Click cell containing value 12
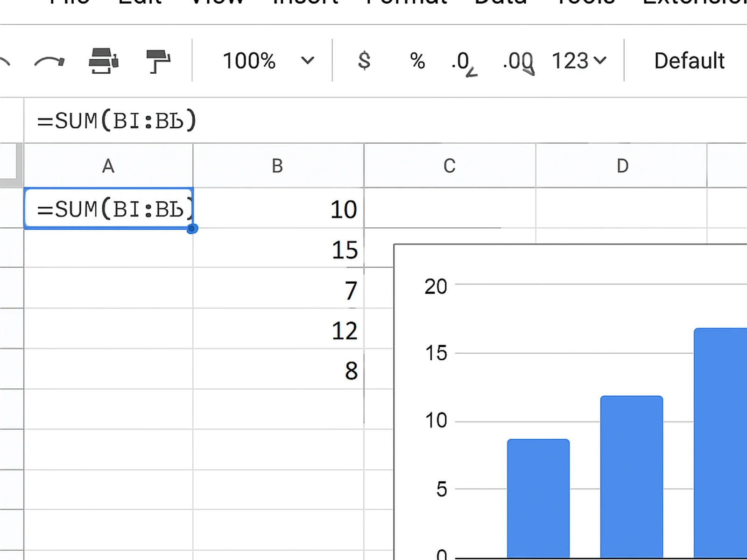Screen dimensions: 747x560 (x=278, y=330)
